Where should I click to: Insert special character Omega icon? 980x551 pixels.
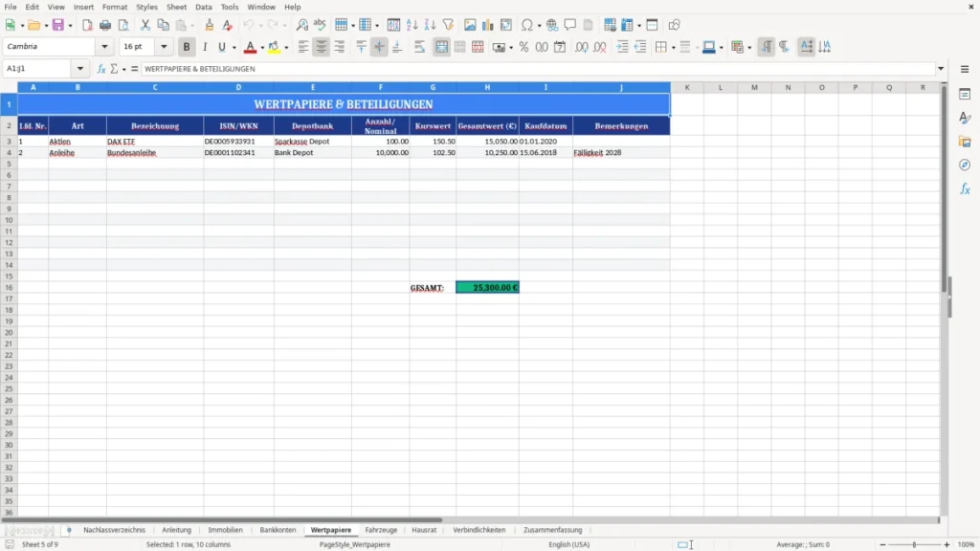(527, 25)
